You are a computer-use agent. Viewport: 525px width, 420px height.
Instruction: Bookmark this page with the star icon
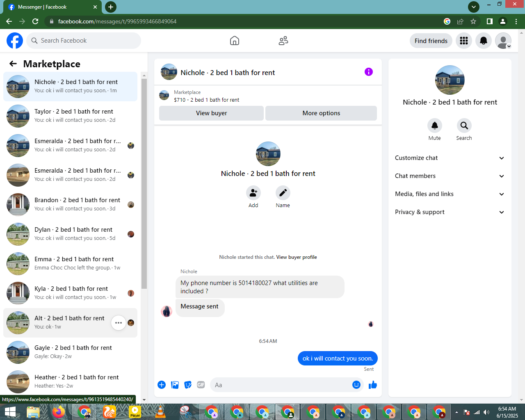click(473, 21)
